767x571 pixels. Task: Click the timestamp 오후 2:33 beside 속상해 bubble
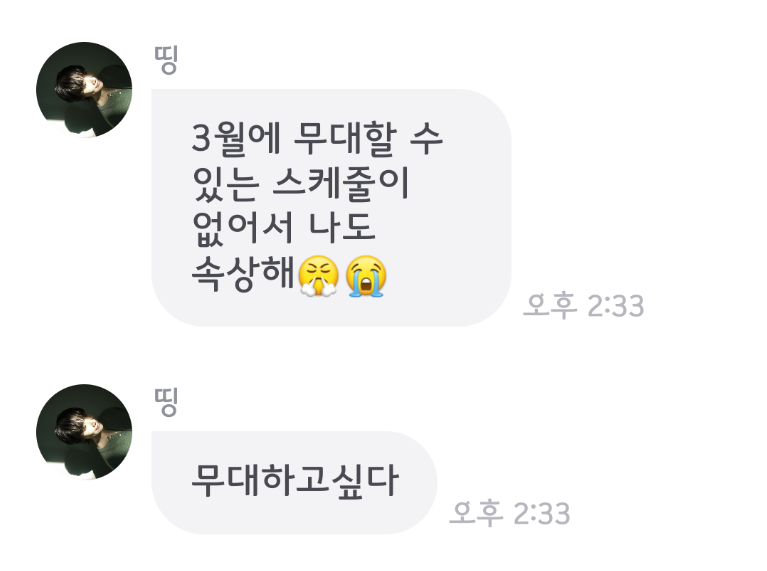click(x=584, y=305)
